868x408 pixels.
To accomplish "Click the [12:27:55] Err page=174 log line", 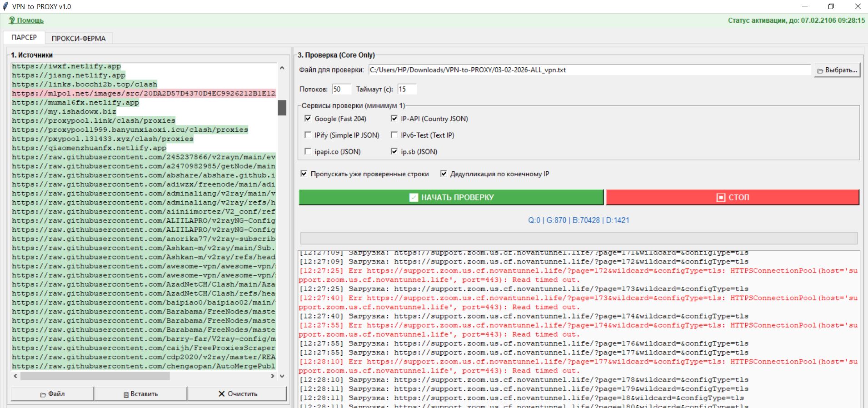I will point(578,330).
